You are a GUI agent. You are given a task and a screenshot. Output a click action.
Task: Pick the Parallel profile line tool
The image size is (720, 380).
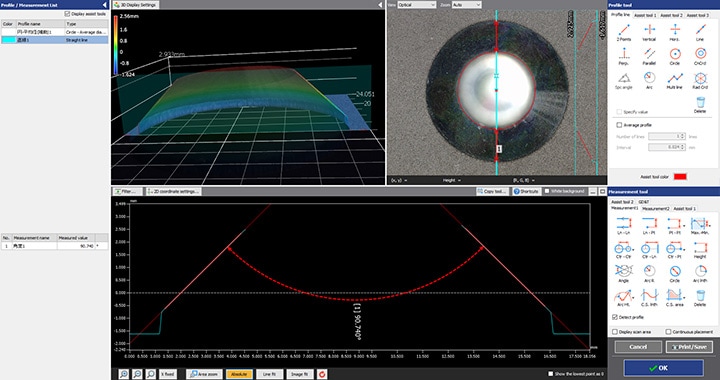(x=649, y=56)
